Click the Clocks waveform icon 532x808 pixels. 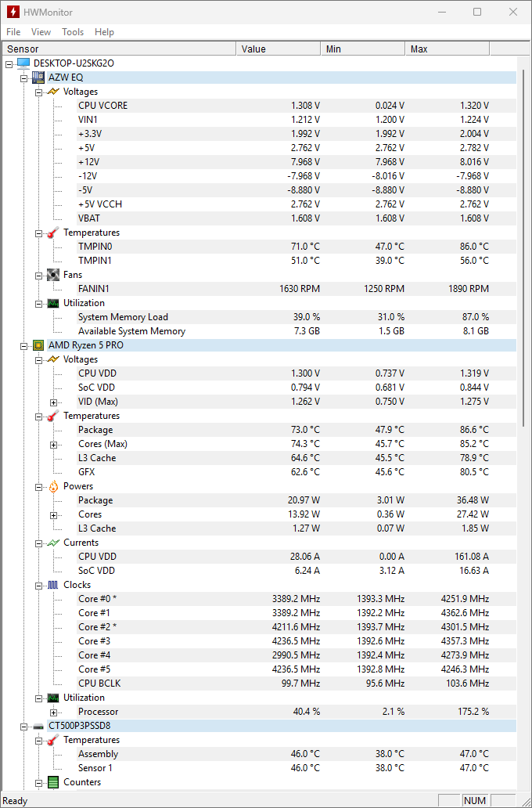tap(53, 585)
